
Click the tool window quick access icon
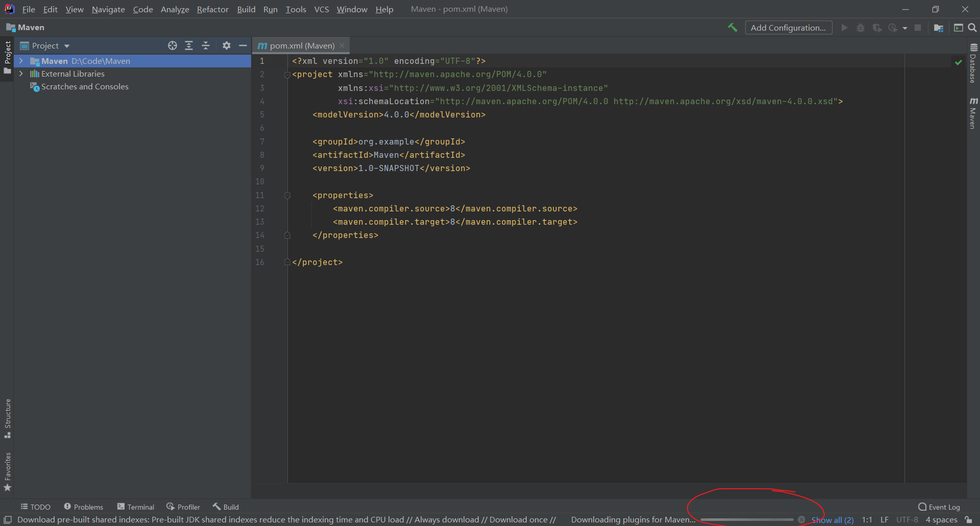(8, 520)
